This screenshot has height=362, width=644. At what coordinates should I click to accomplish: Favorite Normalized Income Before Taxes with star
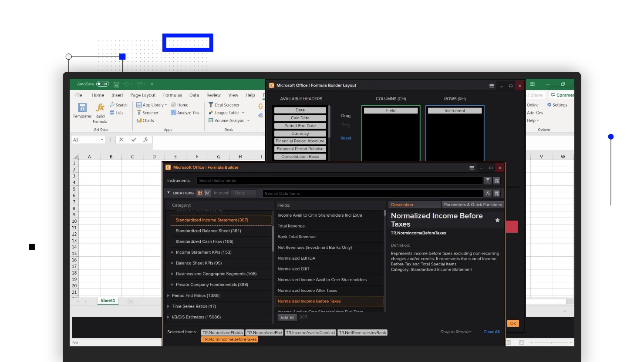coord(497,220)
